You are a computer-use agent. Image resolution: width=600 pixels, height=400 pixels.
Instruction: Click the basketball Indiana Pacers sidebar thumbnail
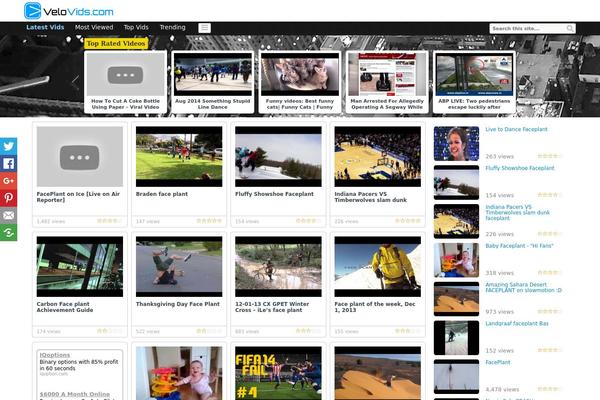coord(456,221)
